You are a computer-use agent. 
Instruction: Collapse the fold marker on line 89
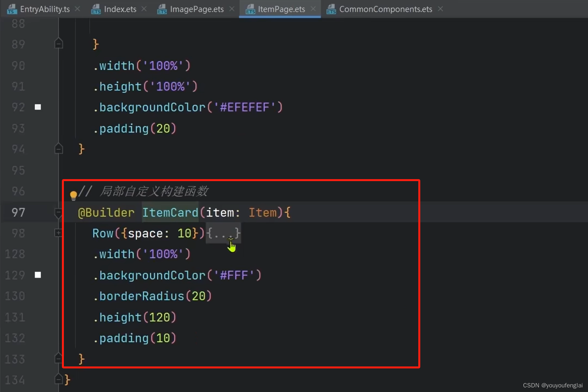58,43
